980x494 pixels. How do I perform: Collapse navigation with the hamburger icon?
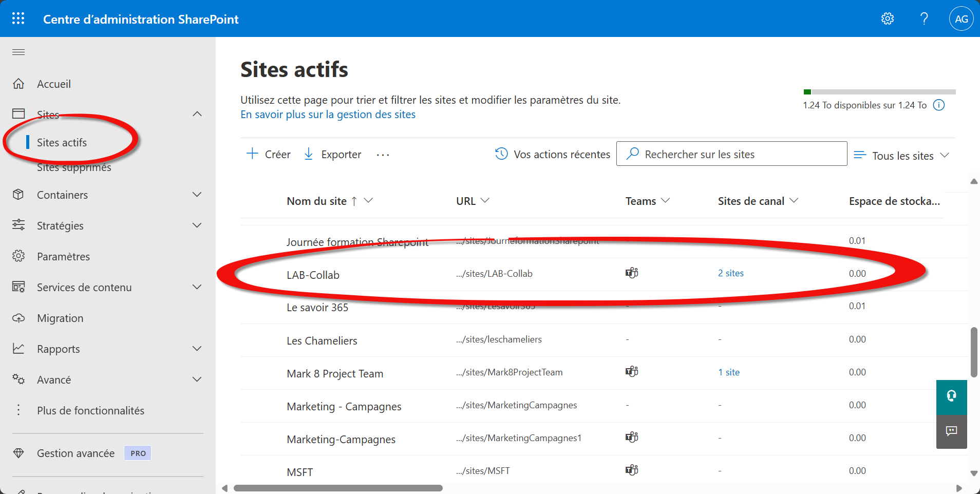coord(18,52)
